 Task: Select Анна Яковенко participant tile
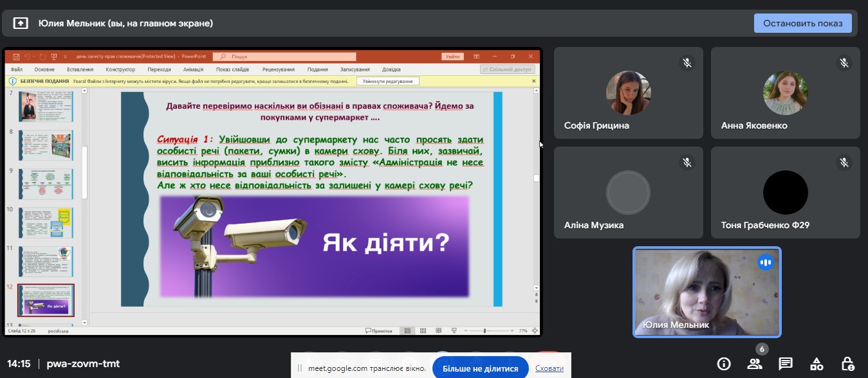(x=785, y=93)
